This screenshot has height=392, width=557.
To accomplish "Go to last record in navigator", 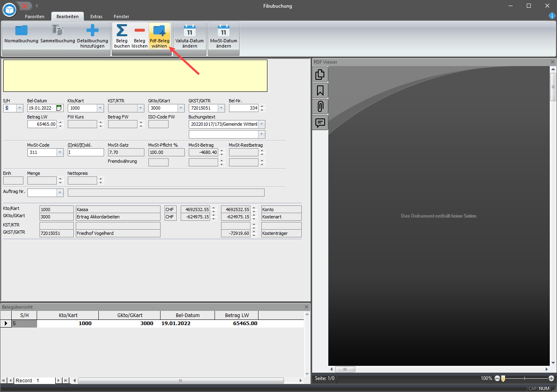I will pos(66,380).
